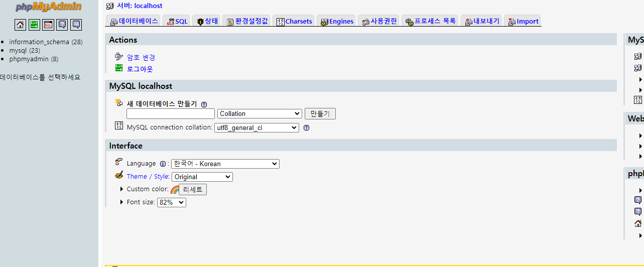The width and height of the screenshot is (644, 267).
Task: Click the palette icon beside Theme / Style
Action: click(x=119, y=175)
